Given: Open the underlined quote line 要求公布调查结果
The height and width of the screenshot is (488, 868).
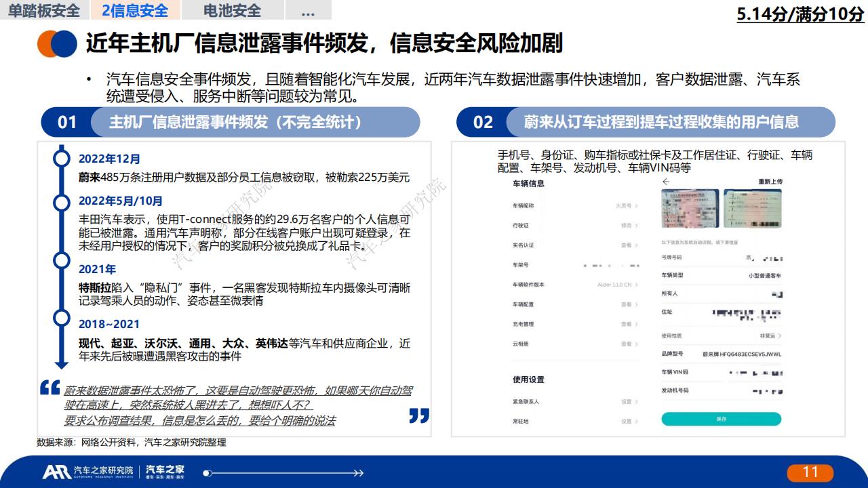Looking at the screenshot, I should (x=200, y=421).
